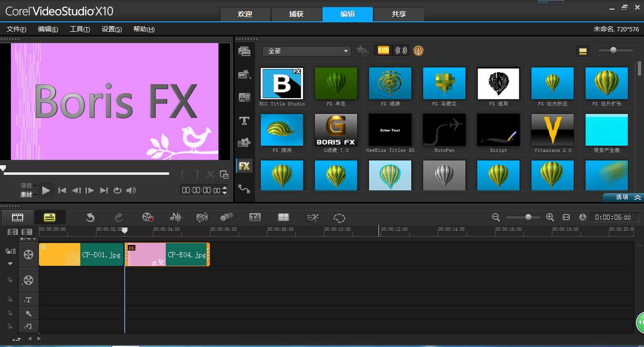Viewport: 644px width, 347px height.
Task: Undo the last action
Action: point(90,217)
